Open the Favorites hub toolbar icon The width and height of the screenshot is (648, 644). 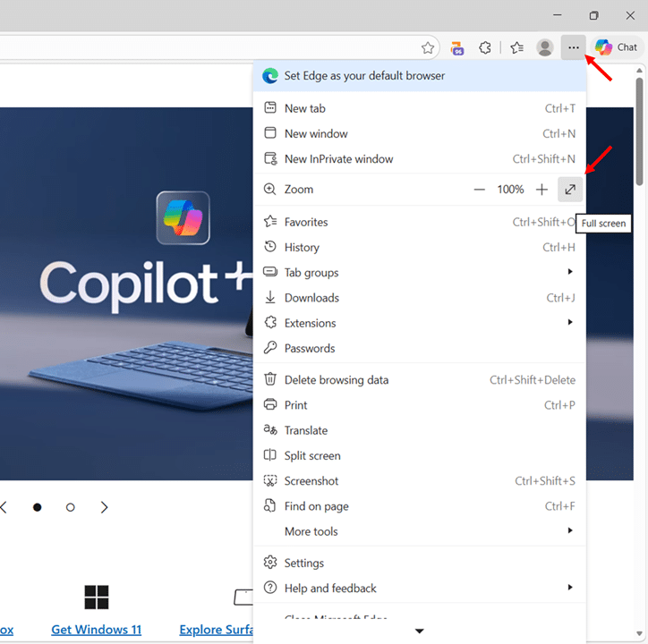coord(516,48)
